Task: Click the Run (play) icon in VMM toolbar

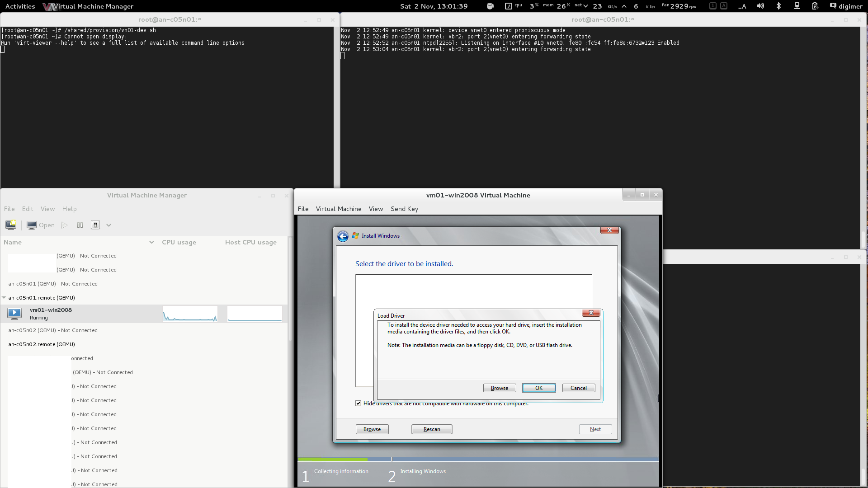Action: (65, 225)
